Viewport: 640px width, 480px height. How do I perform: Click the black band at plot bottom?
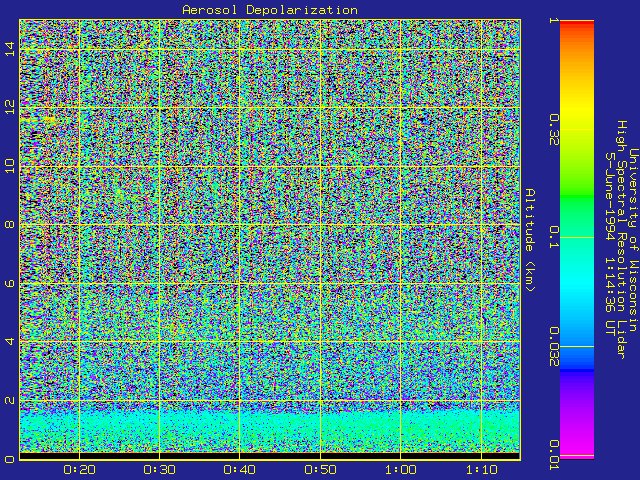pos(269,456)
